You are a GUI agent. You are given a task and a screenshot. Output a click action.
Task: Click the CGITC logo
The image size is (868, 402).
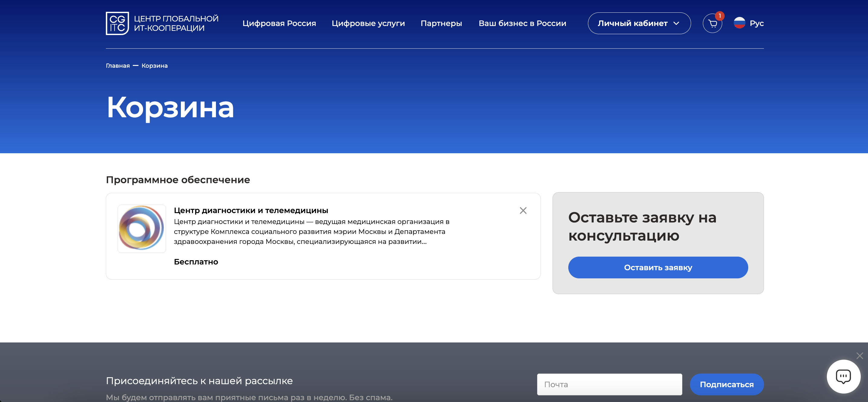coord(117,23)
